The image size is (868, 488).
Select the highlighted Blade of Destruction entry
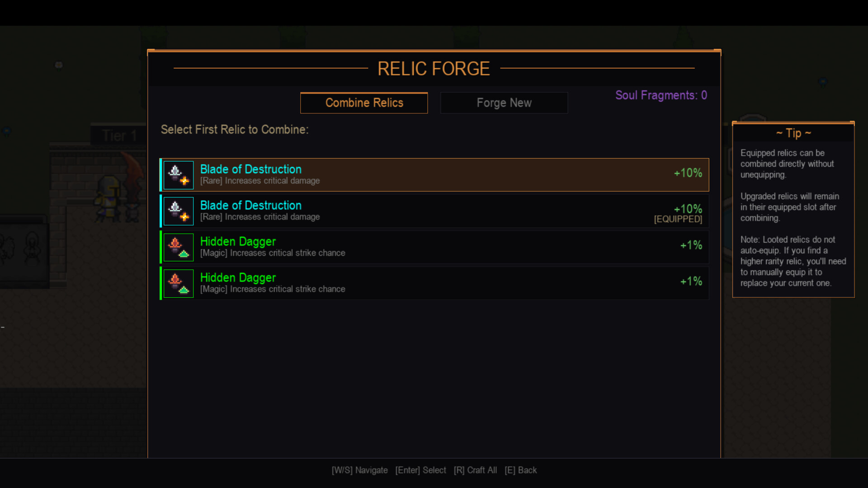pos(434,175)
